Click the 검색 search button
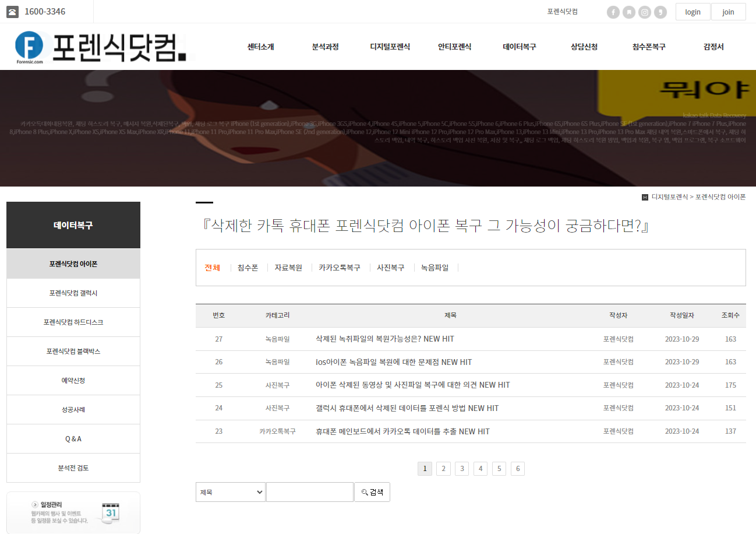Image resolution: width=756 pixels, height=534 pixels. (x=372, y=492)
